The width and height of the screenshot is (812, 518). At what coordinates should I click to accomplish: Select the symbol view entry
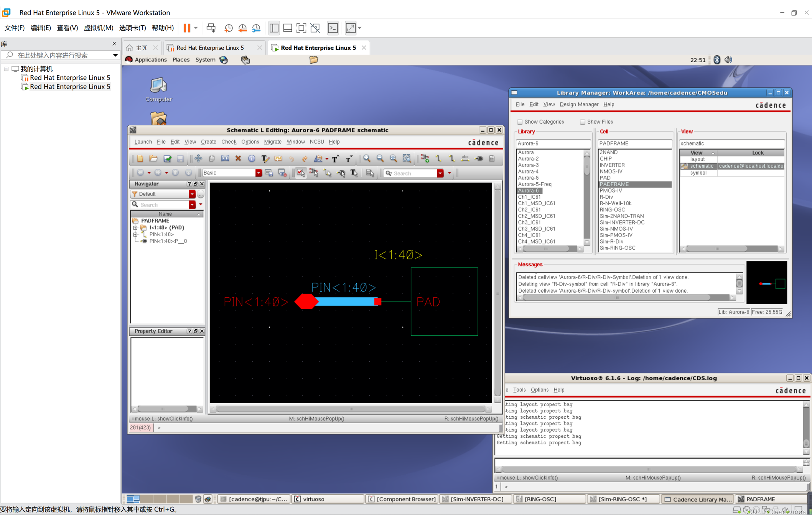point(698,173)
